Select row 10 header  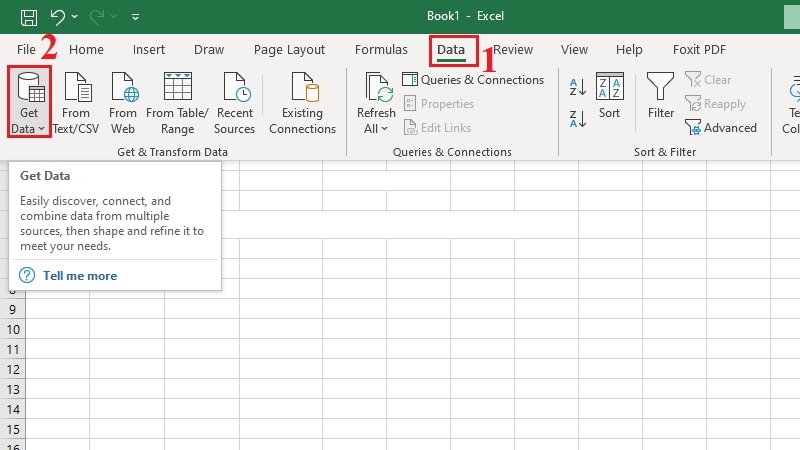coord(13,329)
